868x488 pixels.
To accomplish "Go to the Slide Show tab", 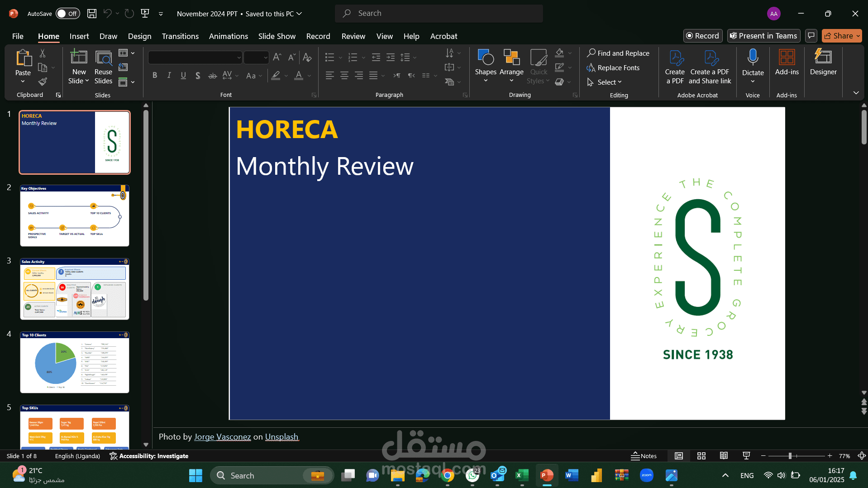I will [x=277, y=36].
